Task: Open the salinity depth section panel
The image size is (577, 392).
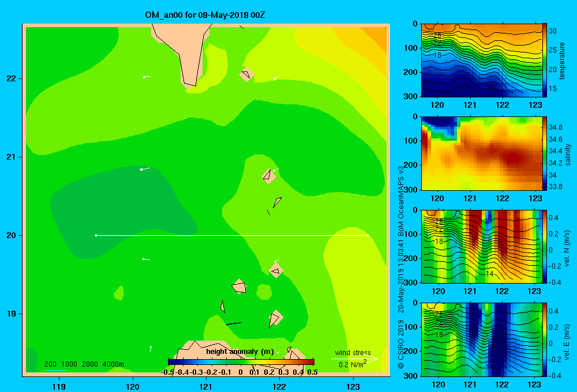Action: tap(481, 153)
